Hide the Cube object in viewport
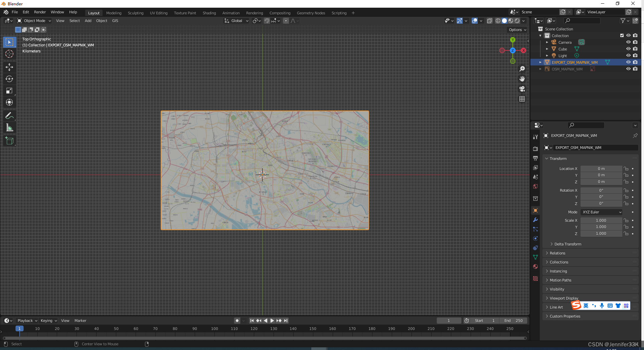The width and height of the screenshot is (644, 350). coord(628,49)
